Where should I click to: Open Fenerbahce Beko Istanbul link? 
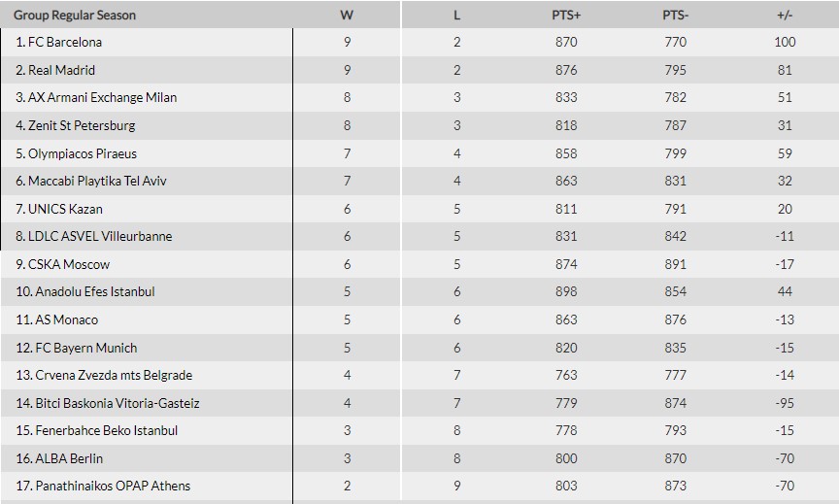(106, 430)
